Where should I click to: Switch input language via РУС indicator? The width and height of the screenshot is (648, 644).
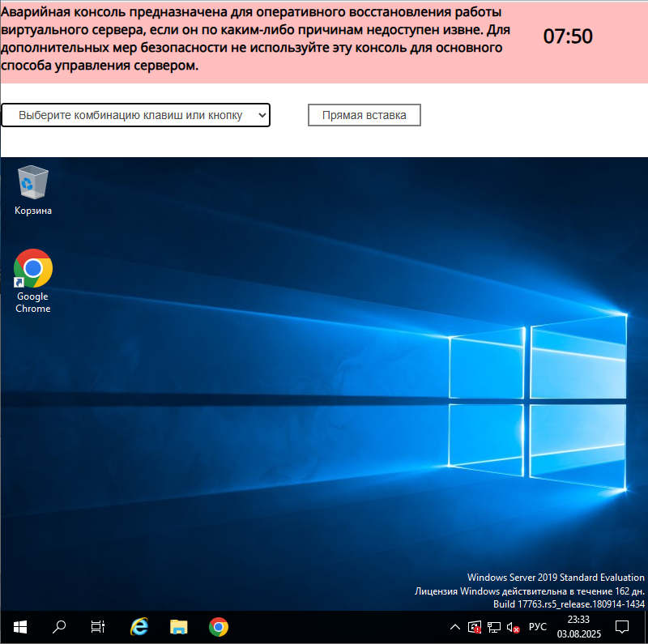click(538, 627)
